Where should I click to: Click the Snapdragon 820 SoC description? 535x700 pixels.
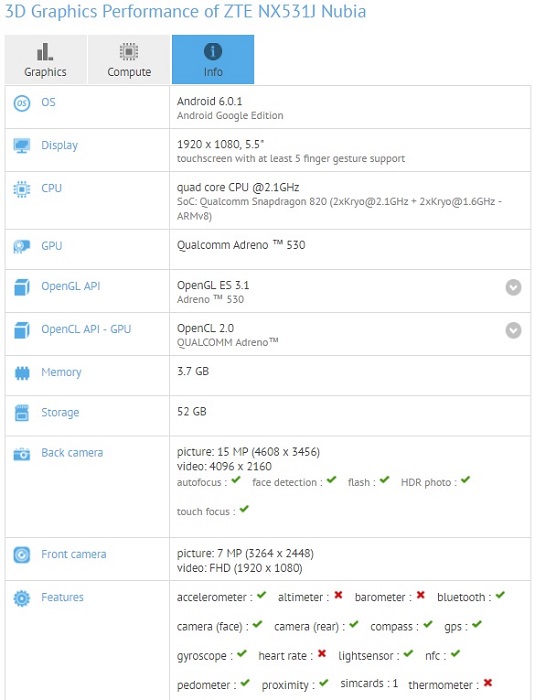click(x=339, y=209)
